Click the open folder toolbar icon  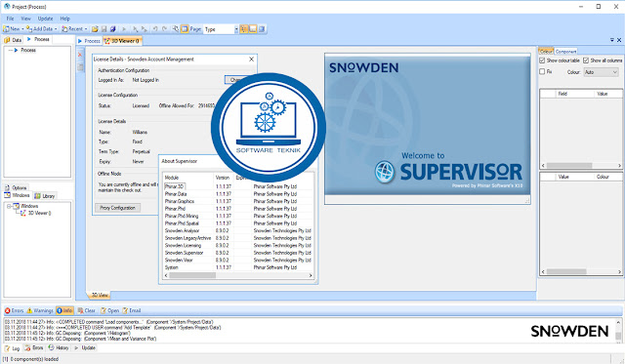[95, 29]
